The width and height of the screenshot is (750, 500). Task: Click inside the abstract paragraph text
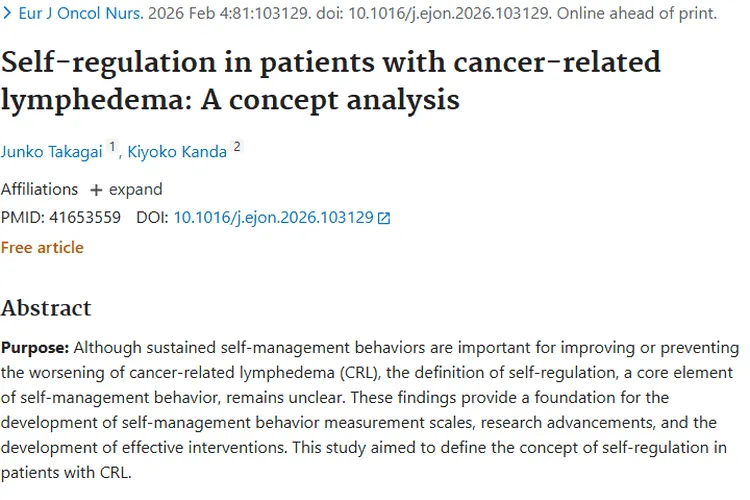[x=370, y=410]
